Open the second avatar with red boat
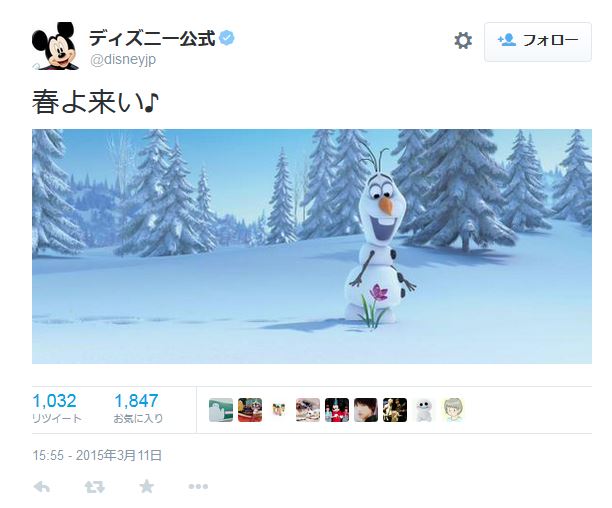 tap(250, 410)
